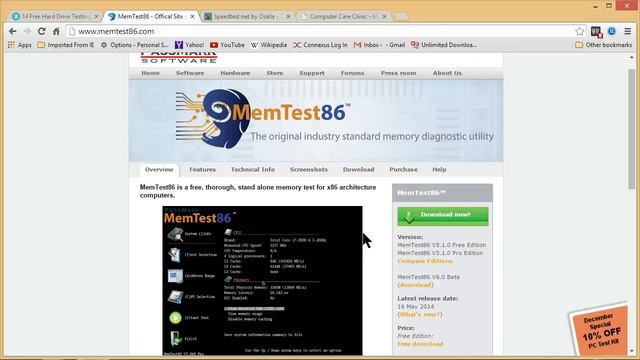Select the Screenshots tab
Image resolution: width=640 pixels, height=360 pixels.
tap(309, 170)
